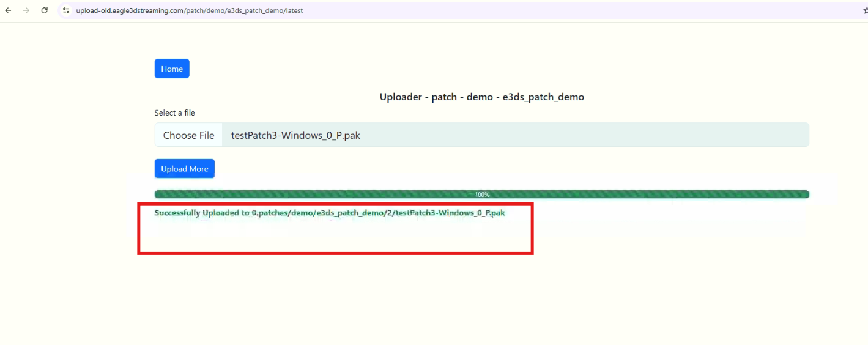Click the Successfully Uploaded status message
The width and height of the screenshot is (868, 345).
(x=202, y=213)
